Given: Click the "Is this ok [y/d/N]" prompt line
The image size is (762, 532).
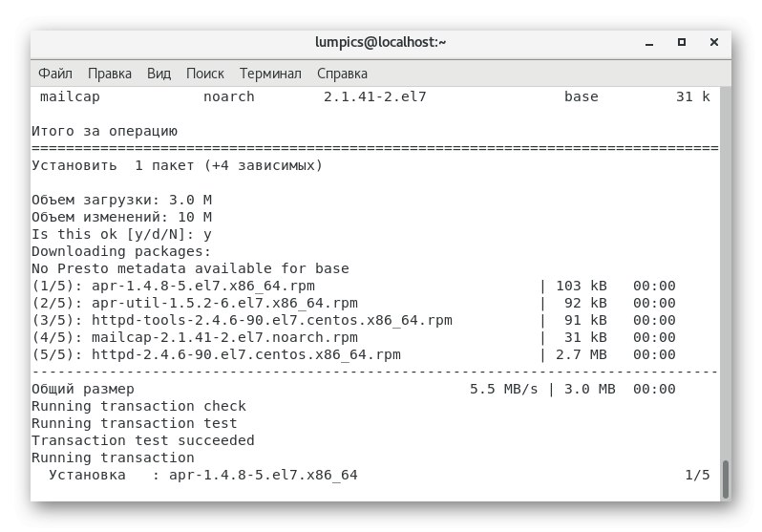Looking at the screenshot, I should click(x=121, y=234).
